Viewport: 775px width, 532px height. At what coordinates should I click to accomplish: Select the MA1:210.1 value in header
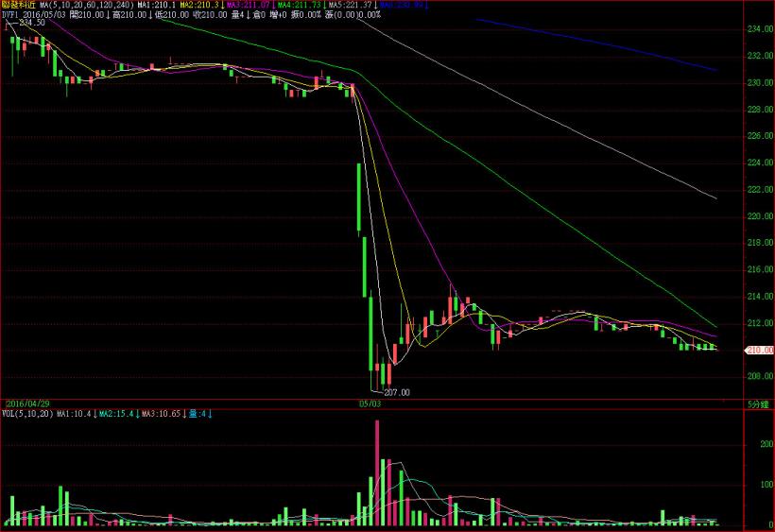pos(157,5)
